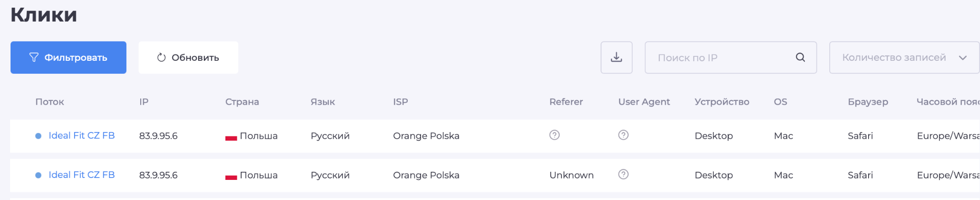Click the Поток column header

[50, 102]
